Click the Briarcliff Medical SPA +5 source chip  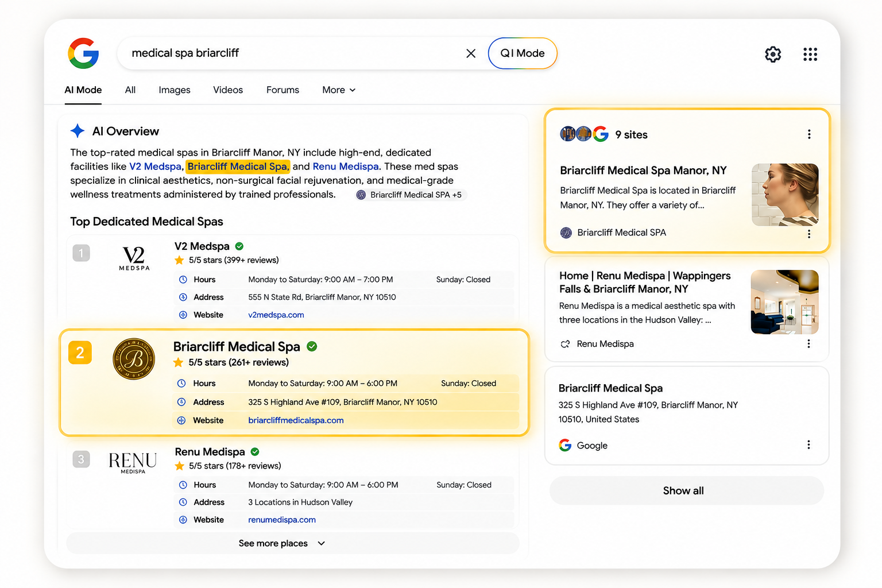point(409,195)
